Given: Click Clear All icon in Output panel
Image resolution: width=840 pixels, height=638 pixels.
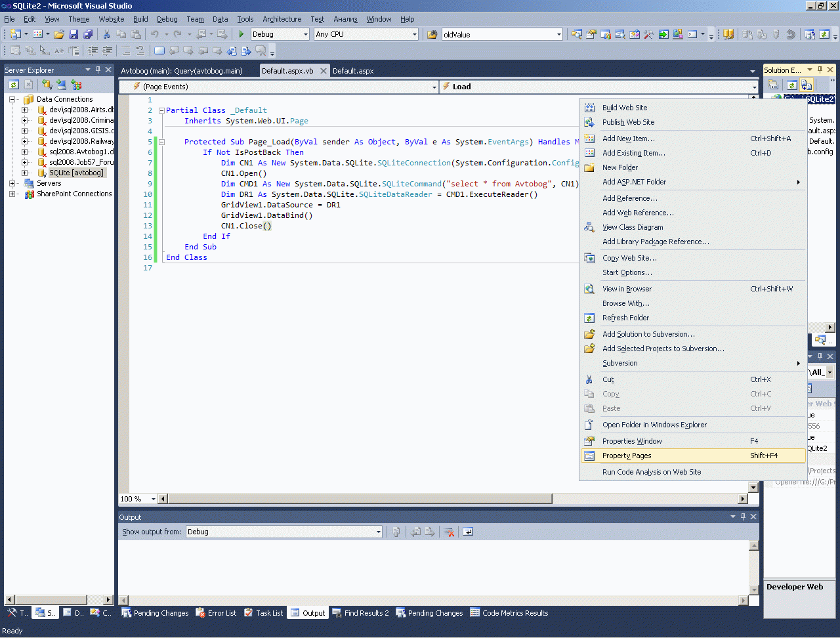Looking at the screenshot, I should (x=449, y=532).
